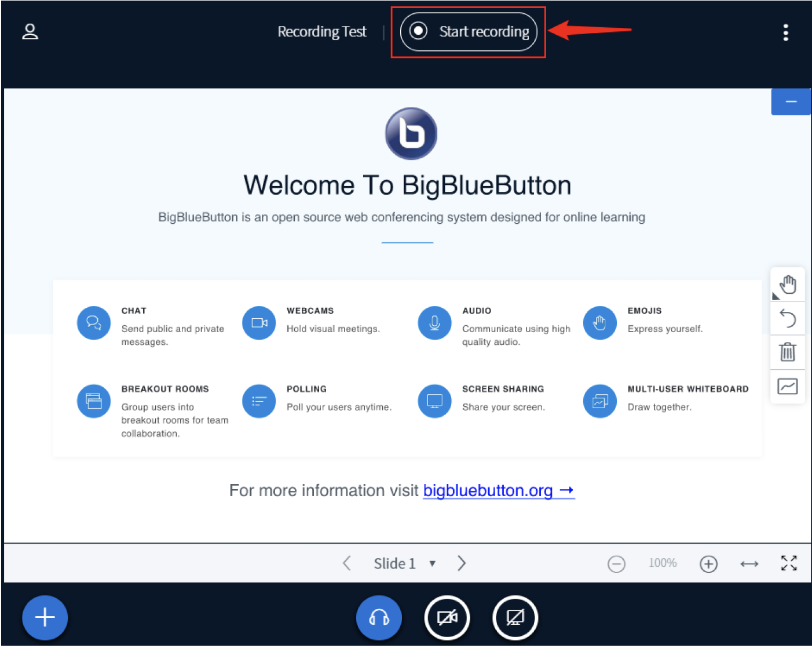This screenshot has width=812, height=648.
Task: Click the Recording Test meeting title
Action: pyautogui.click(x=321, y=31)
